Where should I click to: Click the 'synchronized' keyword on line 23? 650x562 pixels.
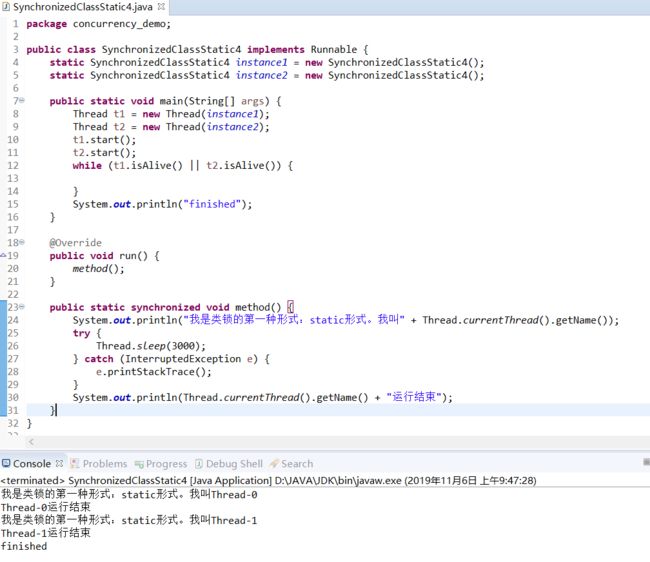point(165,307)
